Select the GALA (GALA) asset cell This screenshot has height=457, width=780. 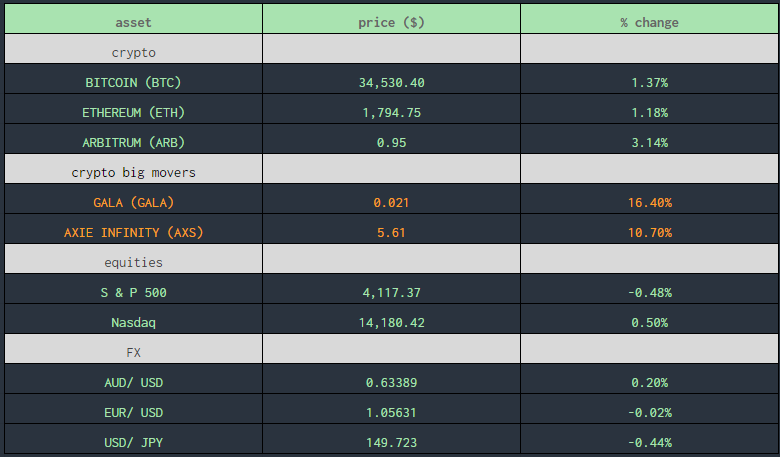click(133, 199)
